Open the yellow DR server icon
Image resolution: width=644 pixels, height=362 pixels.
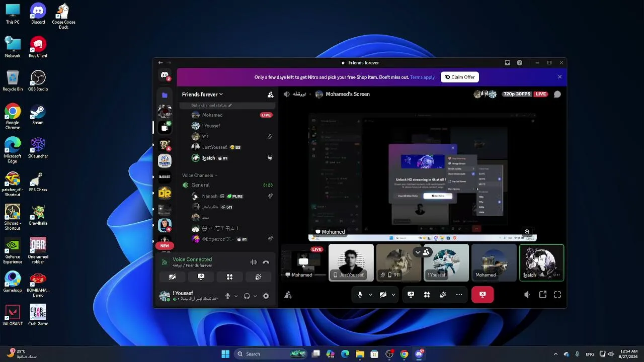165,193
